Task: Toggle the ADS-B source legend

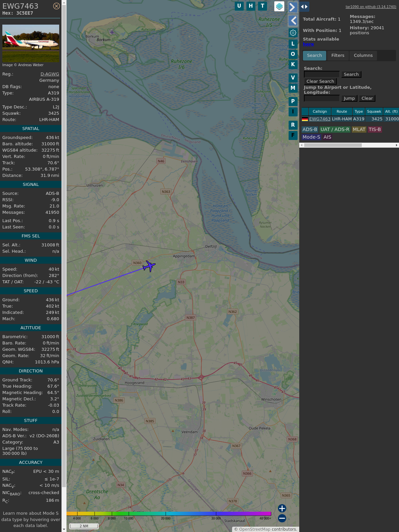Action: [310, 130]
